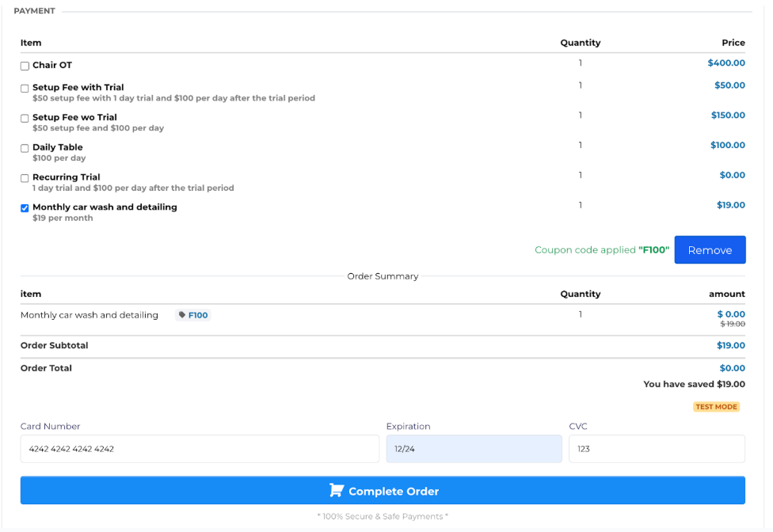Click the coupon tag icon beside F100
This screenshot has height=532, width=773.
182,315
